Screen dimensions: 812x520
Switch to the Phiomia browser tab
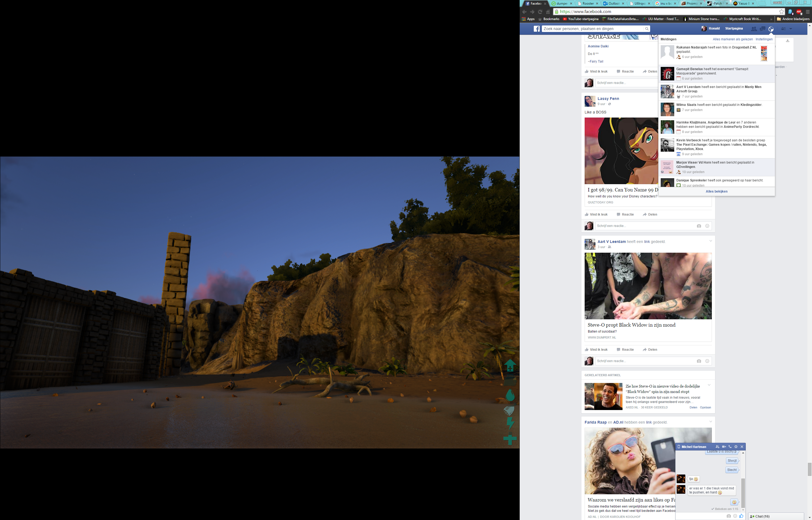pyautogui.click(x=691, y=3)
